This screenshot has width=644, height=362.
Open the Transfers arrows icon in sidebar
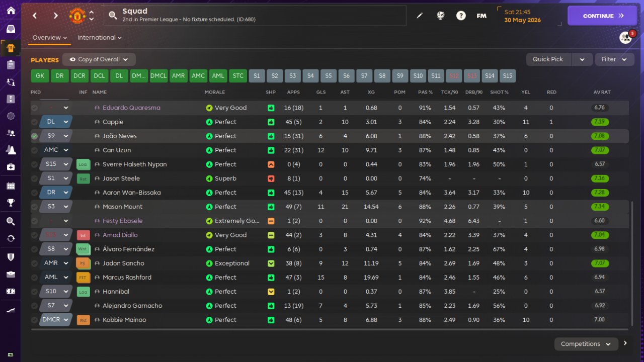(x=11, y=81)
